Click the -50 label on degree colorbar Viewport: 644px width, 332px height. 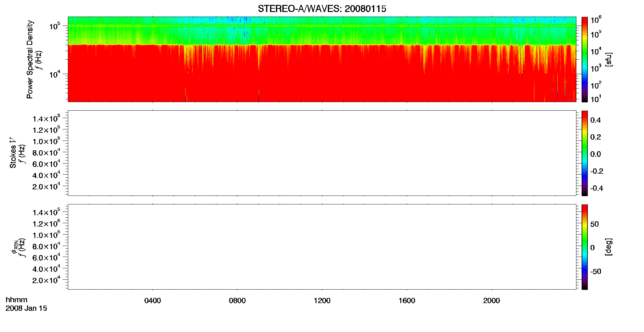[596, 271]
